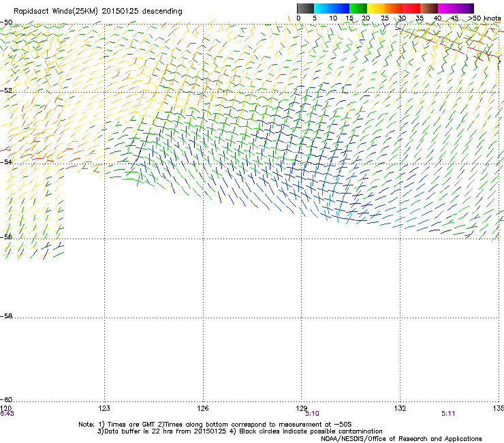Click the blue 5-15 knots legend swatch

[332, 8]
